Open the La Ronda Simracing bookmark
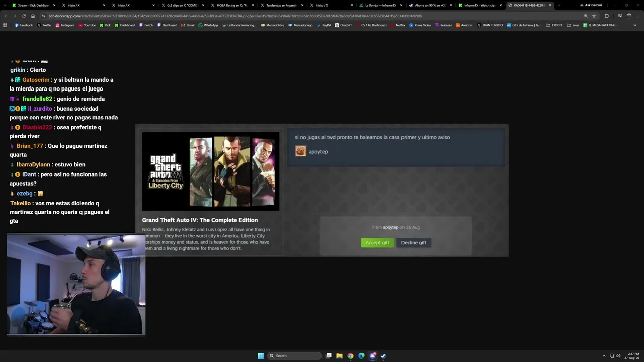644x362 pixels. click(x=239, y=25)
